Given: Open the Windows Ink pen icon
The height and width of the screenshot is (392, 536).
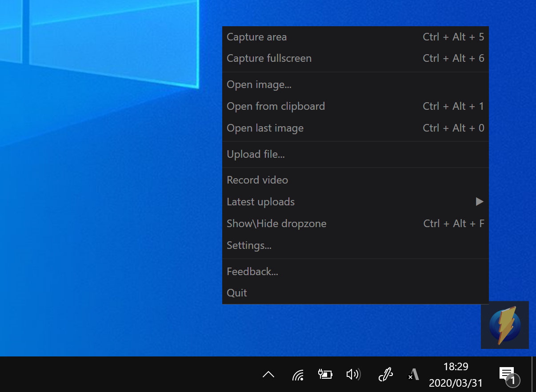Looking at the screenshot, I should coord(385,375).
